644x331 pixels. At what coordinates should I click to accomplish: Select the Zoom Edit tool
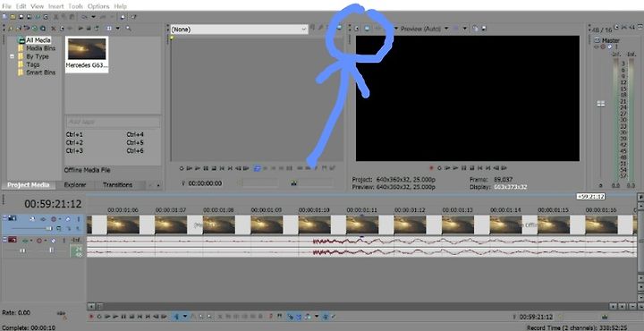tap(209, 316)
